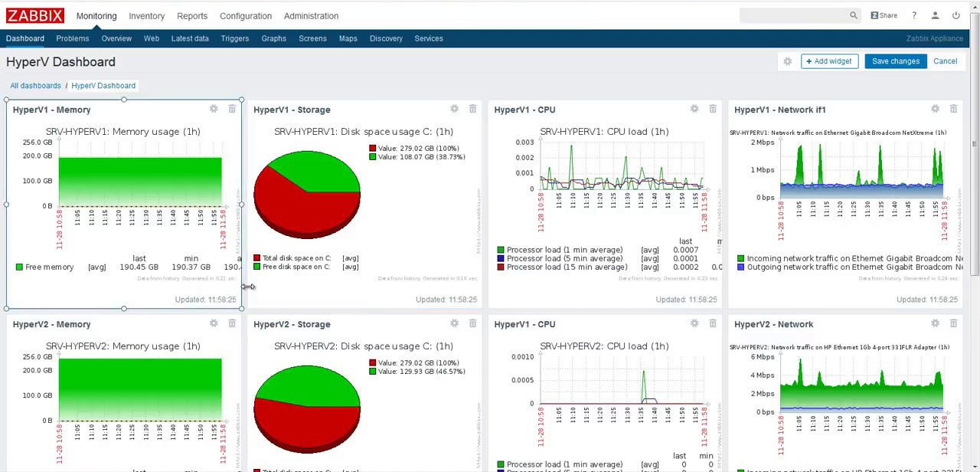980x472 pixels.
Task: Open the user profile icon
Action: (x=935, y=15)
